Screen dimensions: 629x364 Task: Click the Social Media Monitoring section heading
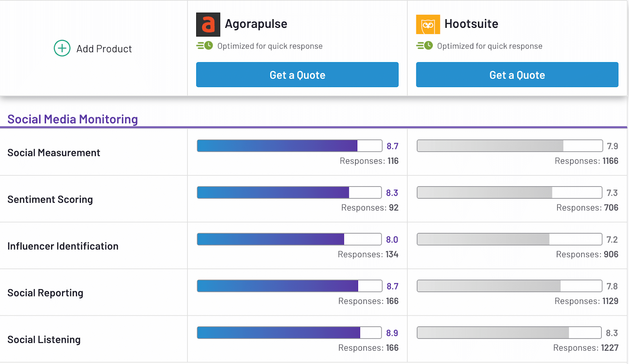(73, 119)
